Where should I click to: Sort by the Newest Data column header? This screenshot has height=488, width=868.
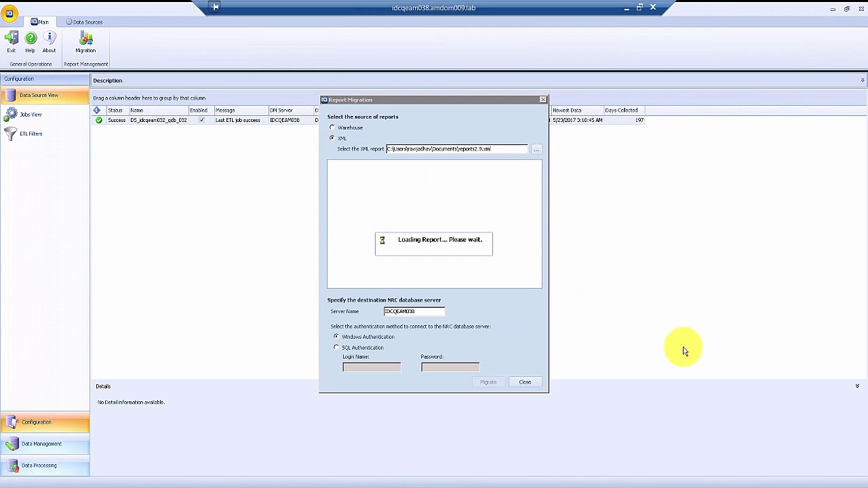(576, 110)
